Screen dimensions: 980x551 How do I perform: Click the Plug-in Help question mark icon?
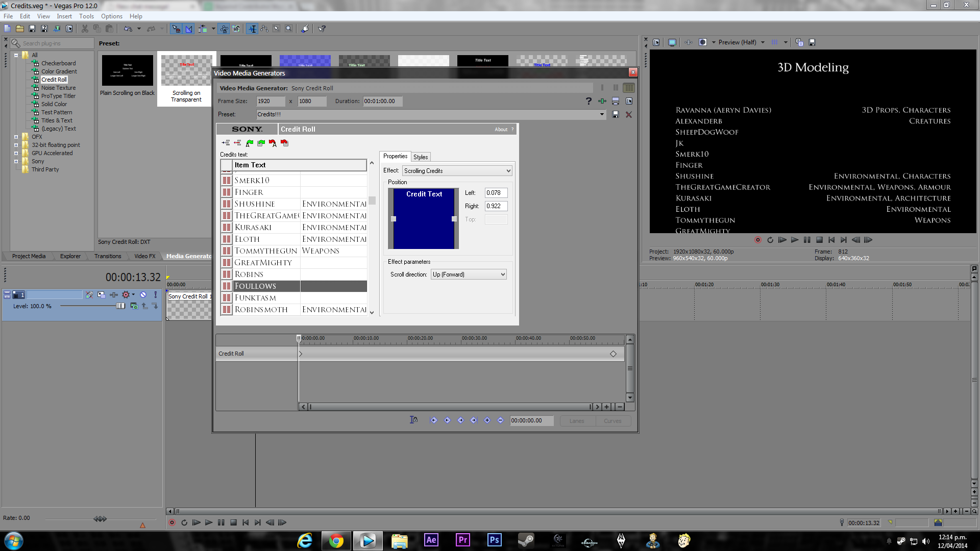[589, 101]
